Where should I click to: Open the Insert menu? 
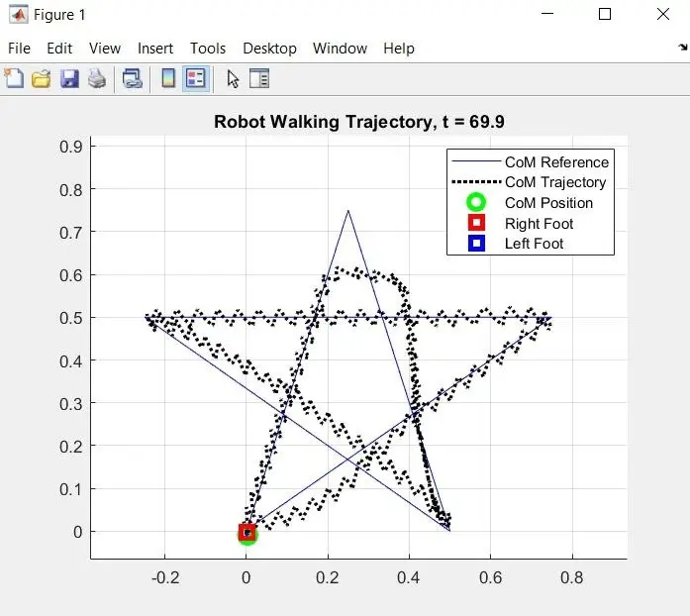[x=155, y=48]
